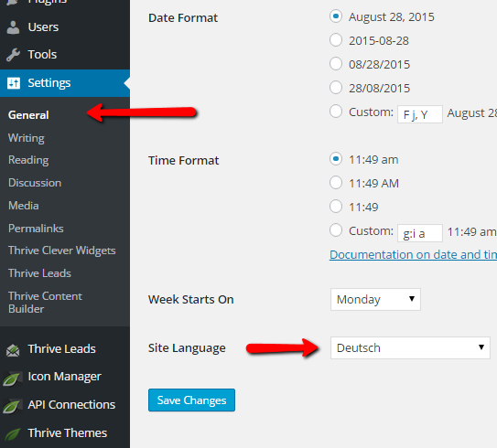Select the 11:49 AM time format

(336, 183)
